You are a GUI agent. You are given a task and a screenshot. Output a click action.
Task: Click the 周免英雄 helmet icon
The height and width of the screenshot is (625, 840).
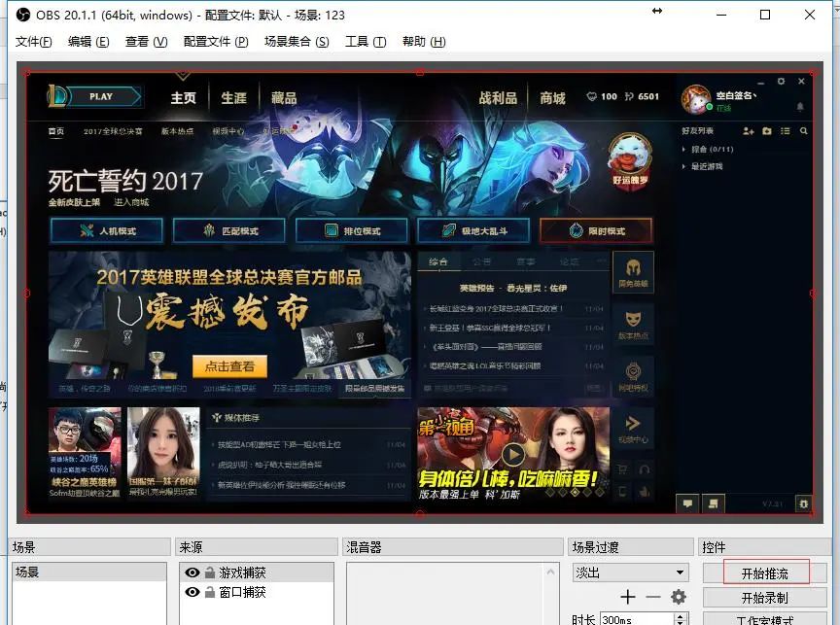633,271
